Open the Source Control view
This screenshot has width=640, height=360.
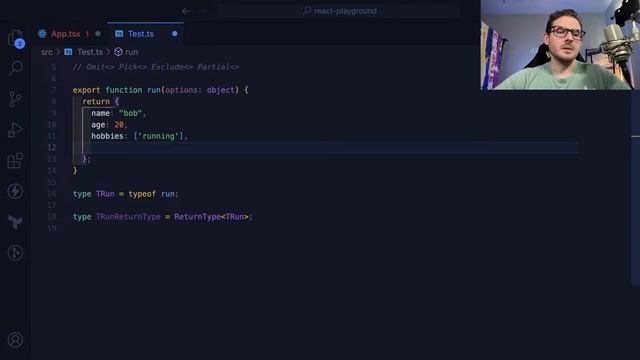(15, 99)
